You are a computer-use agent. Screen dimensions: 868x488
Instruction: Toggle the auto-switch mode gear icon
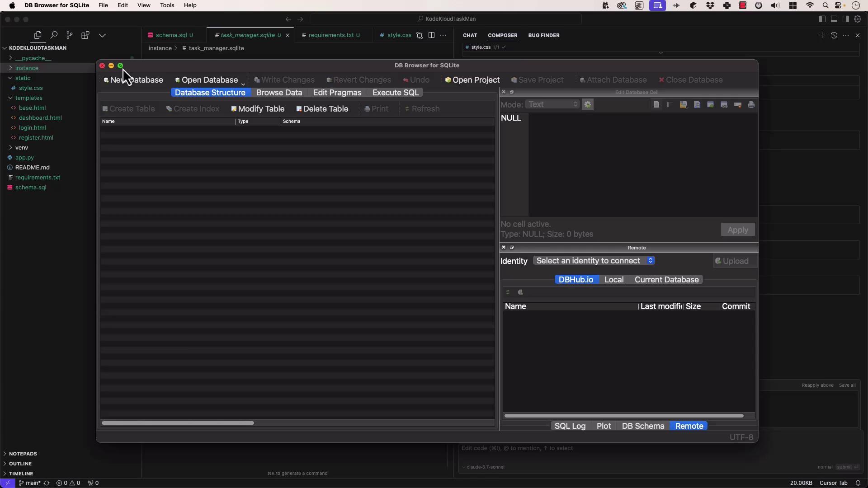[588, 104]
